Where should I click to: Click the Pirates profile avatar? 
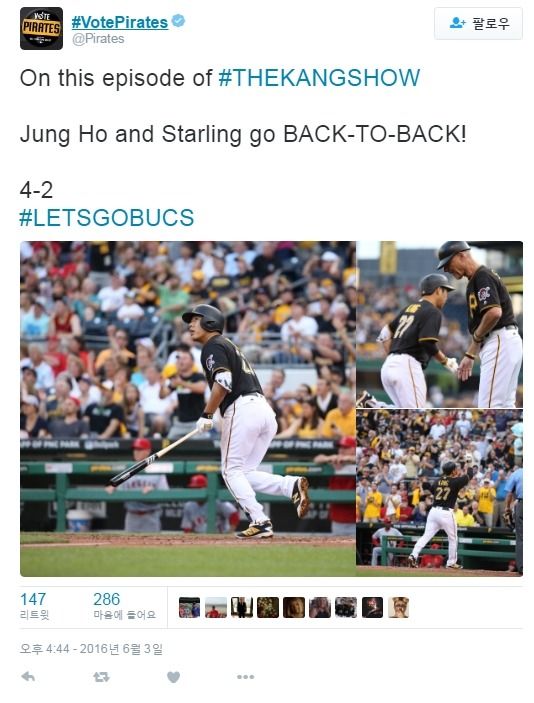click(x=41, y=28)
